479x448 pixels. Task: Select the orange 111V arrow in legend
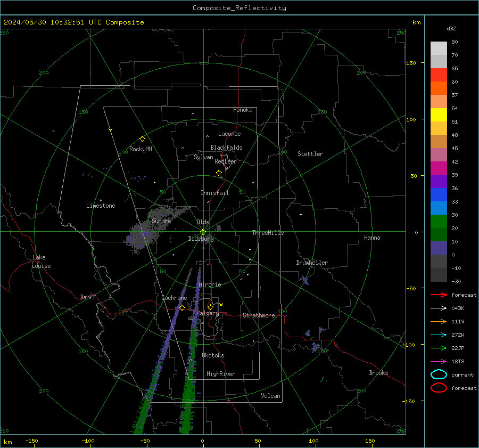pyautogui.click(x=439, y=321)
